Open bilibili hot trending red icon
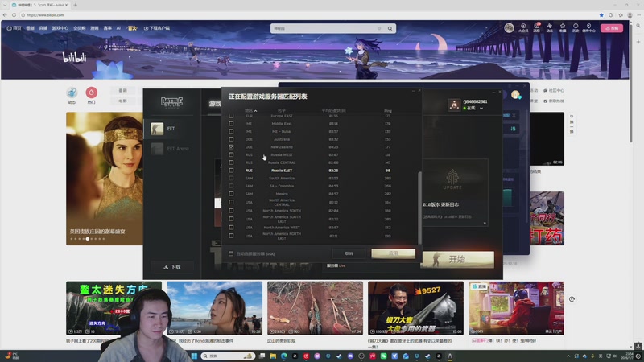Viewport: 644px width, 362px height. coord(91,93)
